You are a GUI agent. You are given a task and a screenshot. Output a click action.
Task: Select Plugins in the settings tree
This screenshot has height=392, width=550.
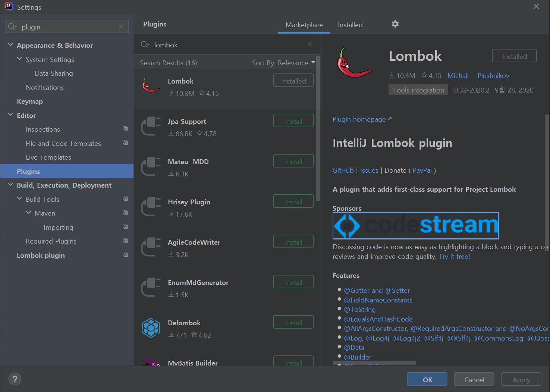point(67,171)
